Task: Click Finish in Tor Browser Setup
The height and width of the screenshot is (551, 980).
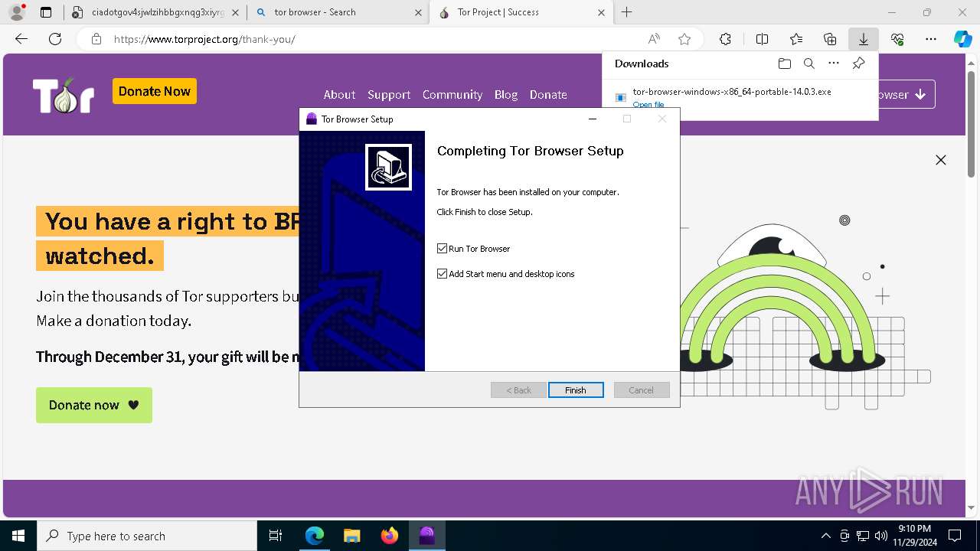Action: coord(576,390)
